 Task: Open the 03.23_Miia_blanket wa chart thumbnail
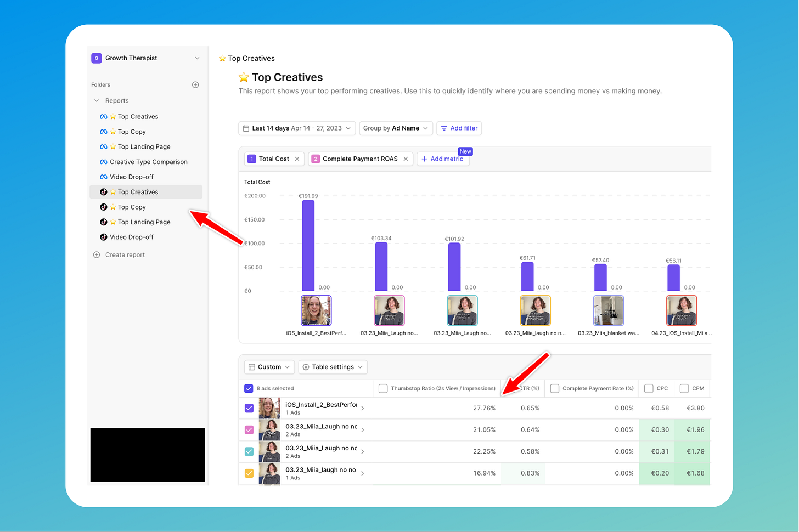click(608, 310)
